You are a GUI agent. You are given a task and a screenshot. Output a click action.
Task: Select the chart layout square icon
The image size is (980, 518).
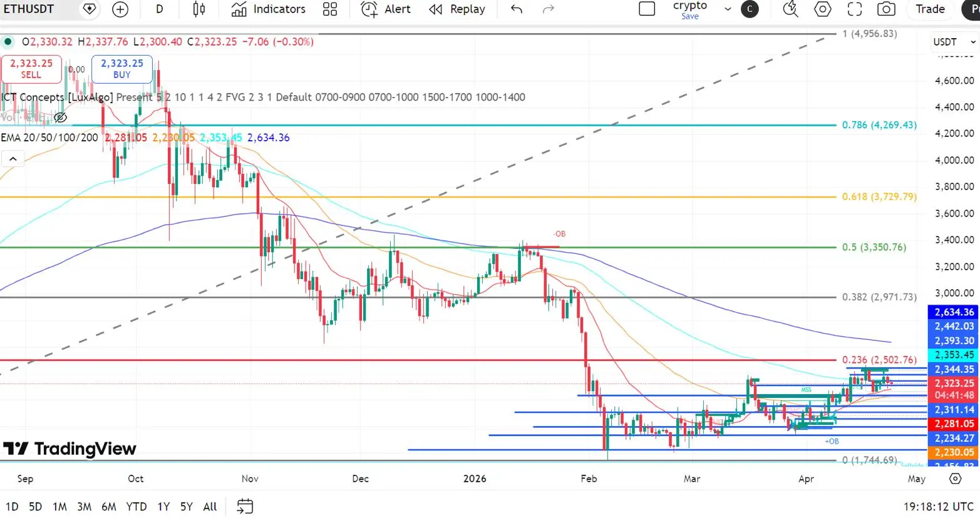647,9
